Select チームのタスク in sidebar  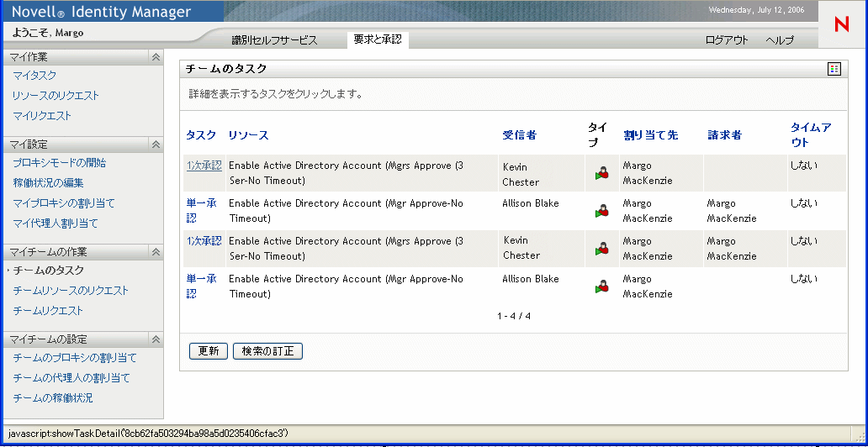click(x=49, y=271)
